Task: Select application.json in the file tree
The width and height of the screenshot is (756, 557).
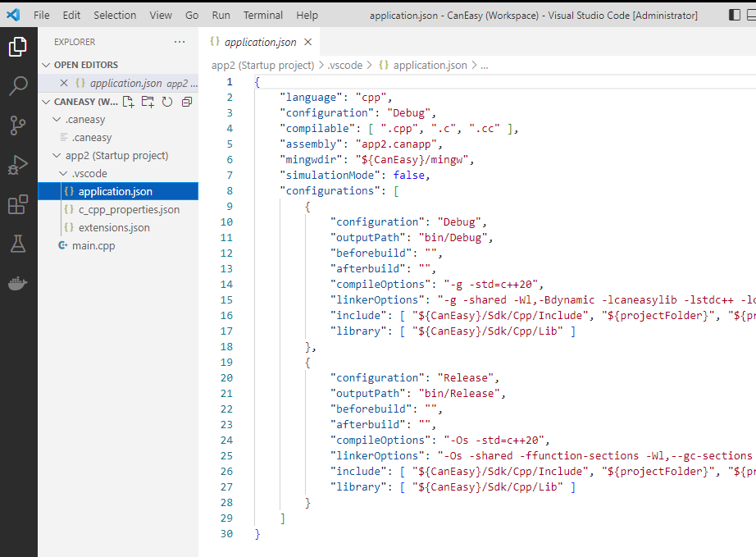Action: pos(118,191)
